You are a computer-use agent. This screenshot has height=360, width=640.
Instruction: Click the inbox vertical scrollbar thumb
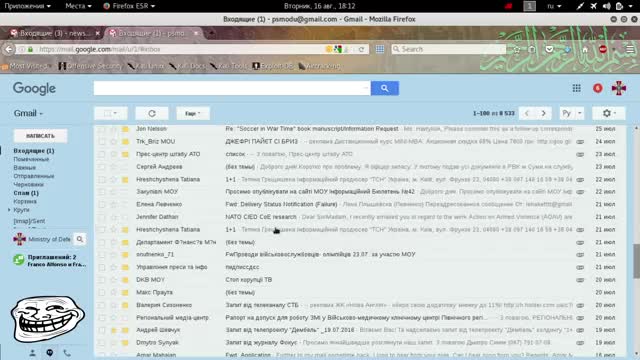coord(636,261)
